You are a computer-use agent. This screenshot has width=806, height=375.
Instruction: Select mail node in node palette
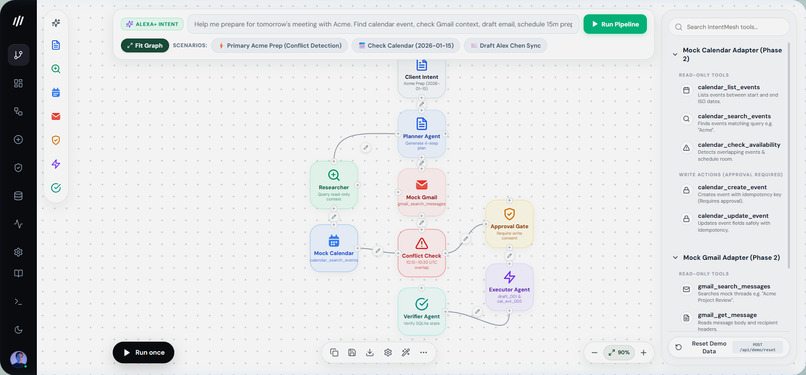(x=56, y=117)
